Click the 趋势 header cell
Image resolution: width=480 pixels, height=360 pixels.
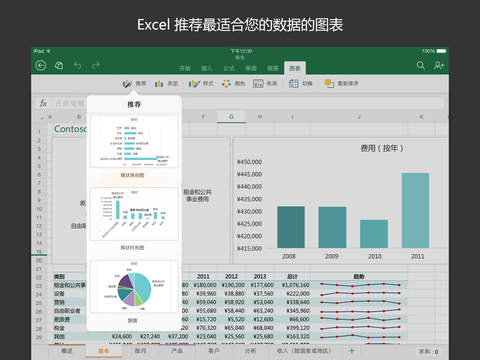359,276
